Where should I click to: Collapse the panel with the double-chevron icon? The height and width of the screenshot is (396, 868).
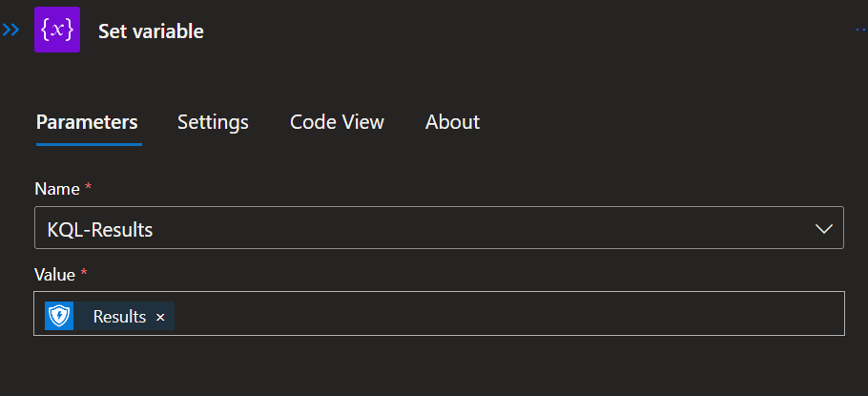(x=10, y=31)
